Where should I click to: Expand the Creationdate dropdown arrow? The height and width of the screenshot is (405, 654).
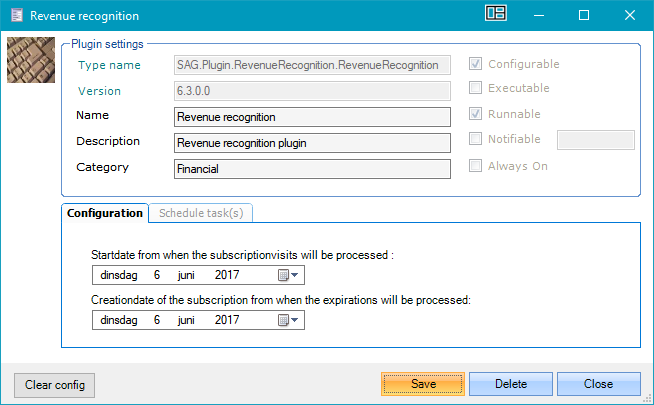[x=295, y=320]
